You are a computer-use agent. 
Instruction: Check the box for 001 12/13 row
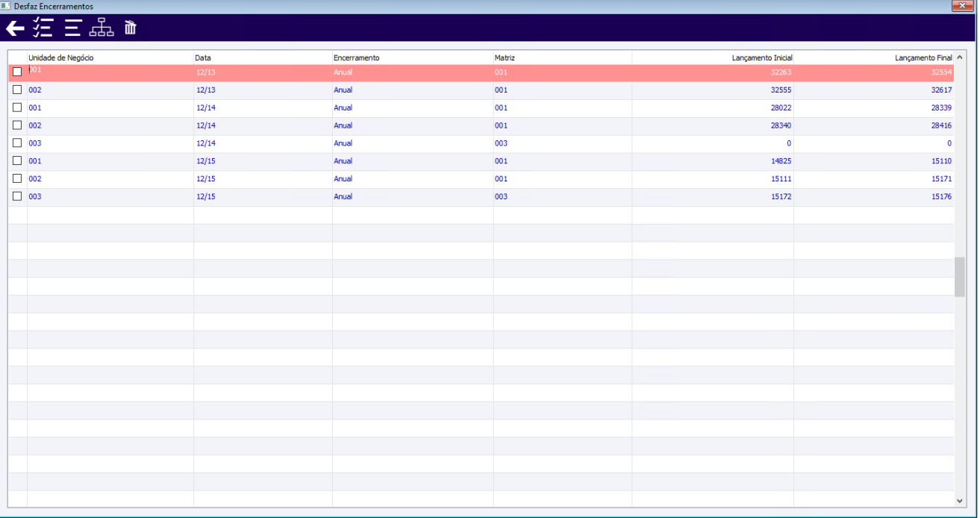17,72
